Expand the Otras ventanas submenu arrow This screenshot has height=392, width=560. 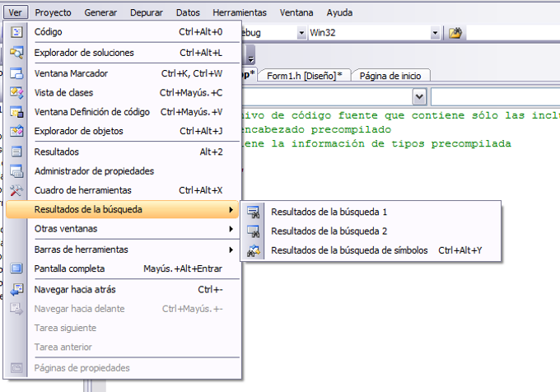pos(231,229)
